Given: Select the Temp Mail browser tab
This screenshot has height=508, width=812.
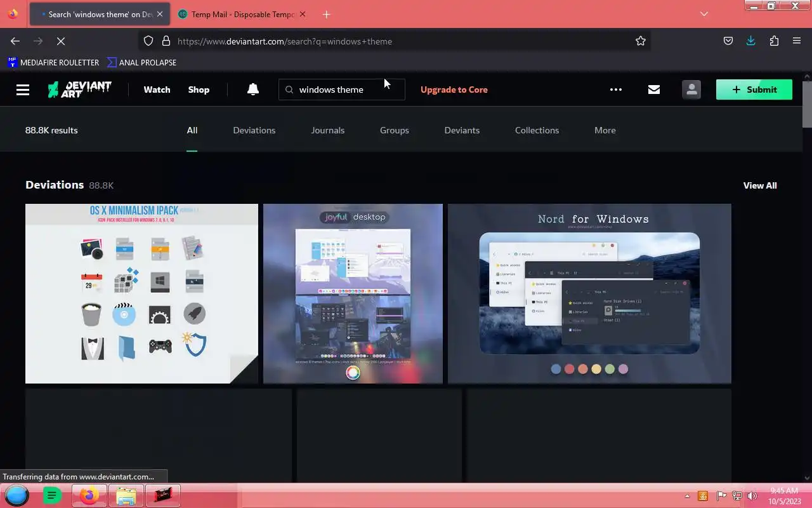Looking at the screenshot, I should tap(242, 14).
